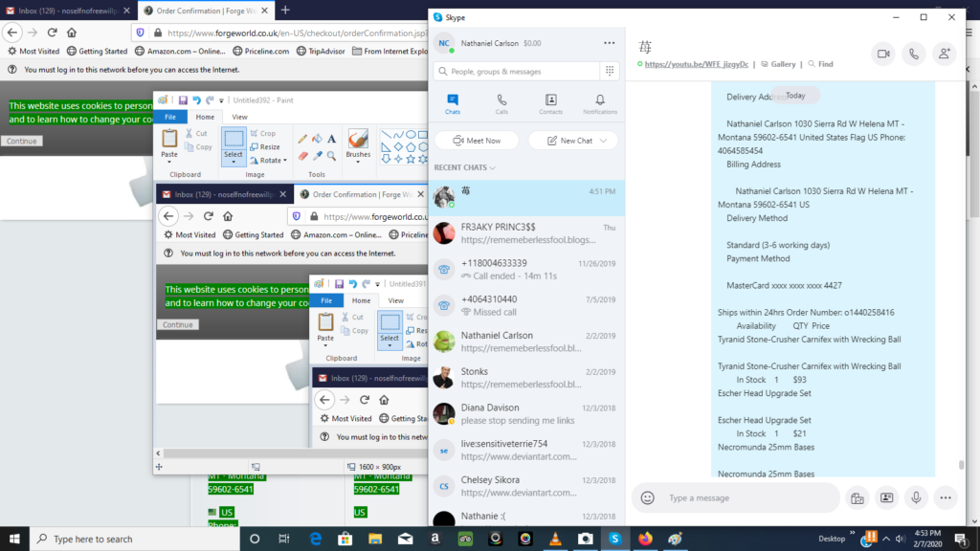This screenshot has width=980, height=551.
Task: Choose the Oval shape in Paint
Action: coord(411,134)
